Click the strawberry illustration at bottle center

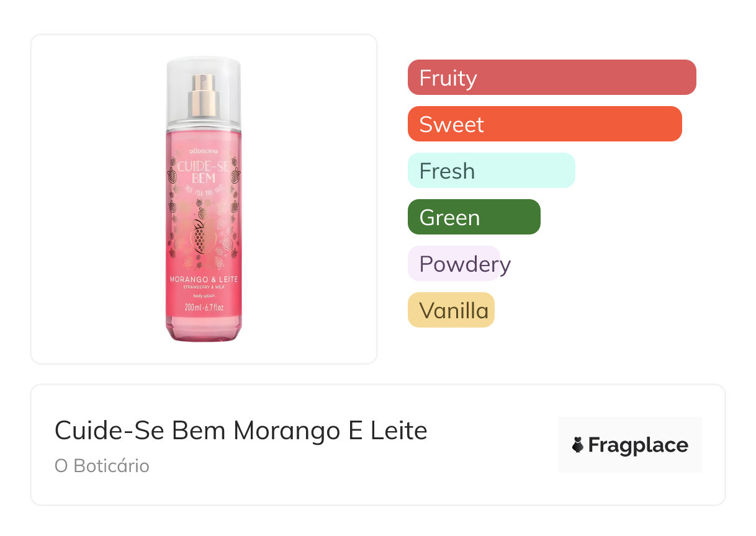coord(199,236)
